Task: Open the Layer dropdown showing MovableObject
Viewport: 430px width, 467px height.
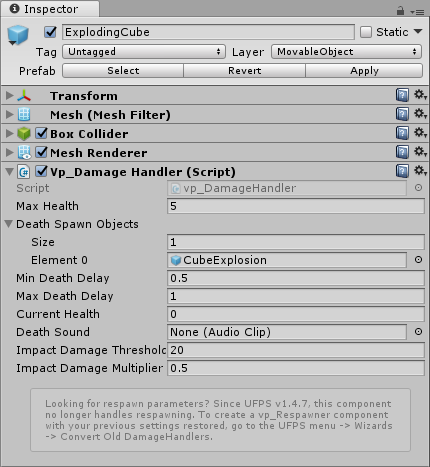Action: [346, 52]
